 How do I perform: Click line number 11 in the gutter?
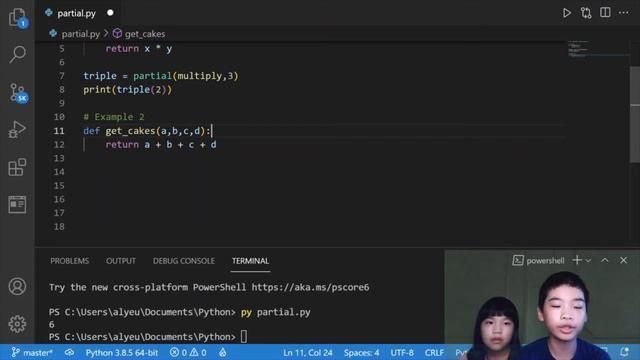coord(59,131)
